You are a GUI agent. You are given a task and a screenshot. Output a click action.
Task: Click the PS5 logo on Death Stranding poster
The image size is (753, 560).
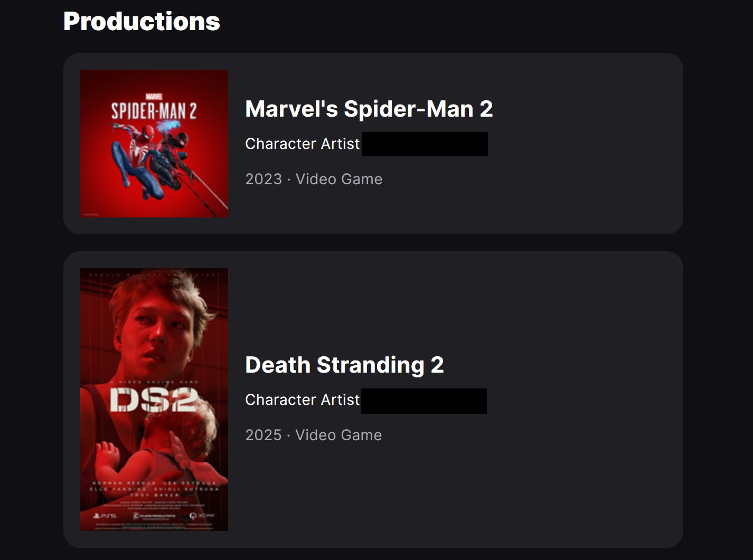coord(104,515)
